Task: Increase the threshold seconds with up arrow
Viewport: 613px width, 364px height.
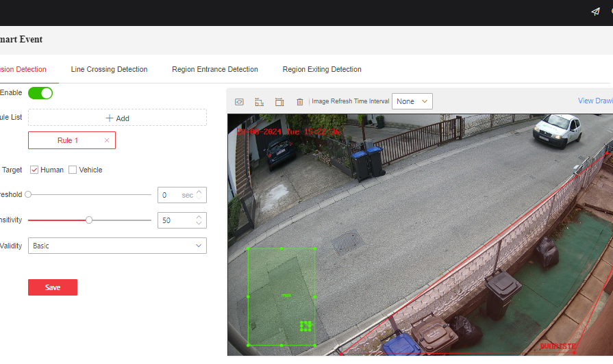Action: (x=199, y=192)
